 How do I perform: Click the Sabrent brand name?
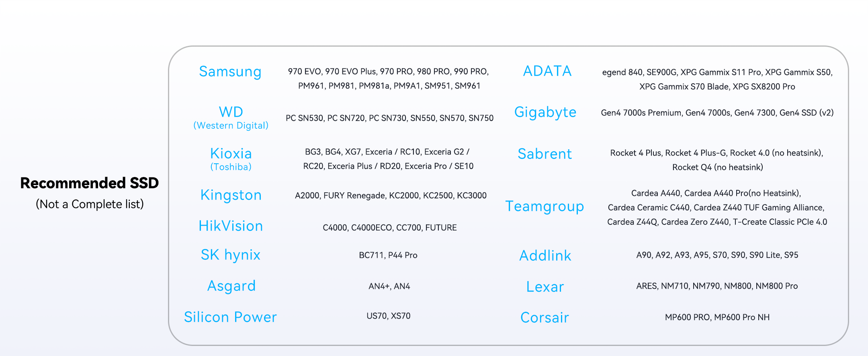[545, 154]
